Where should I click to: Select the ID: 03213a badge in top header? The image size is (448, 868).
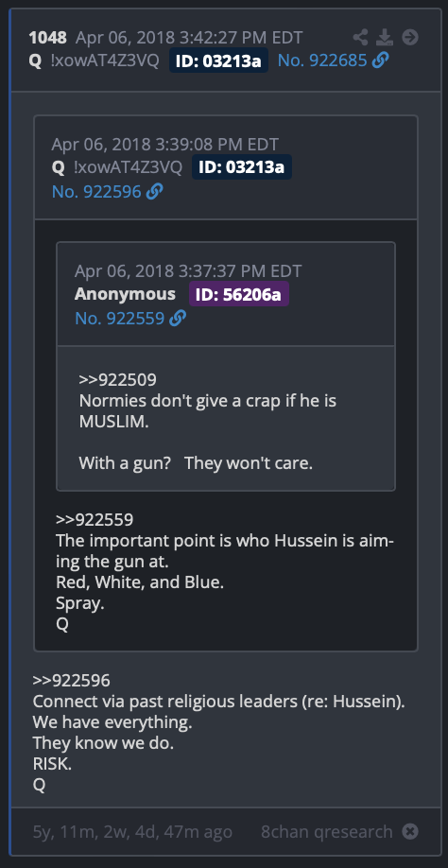[x=218, y=61]
